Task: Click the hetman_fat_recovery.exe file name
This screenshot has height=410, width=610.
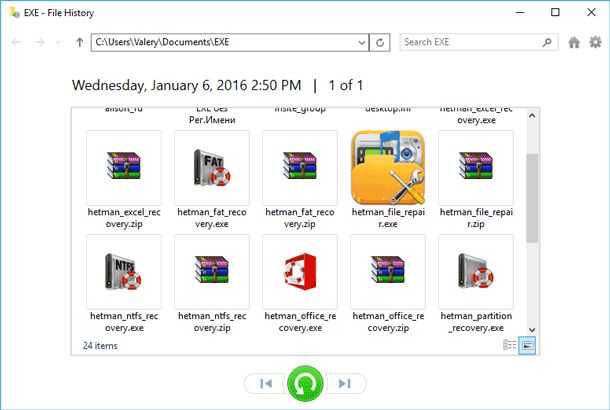Action: point(212,218)
